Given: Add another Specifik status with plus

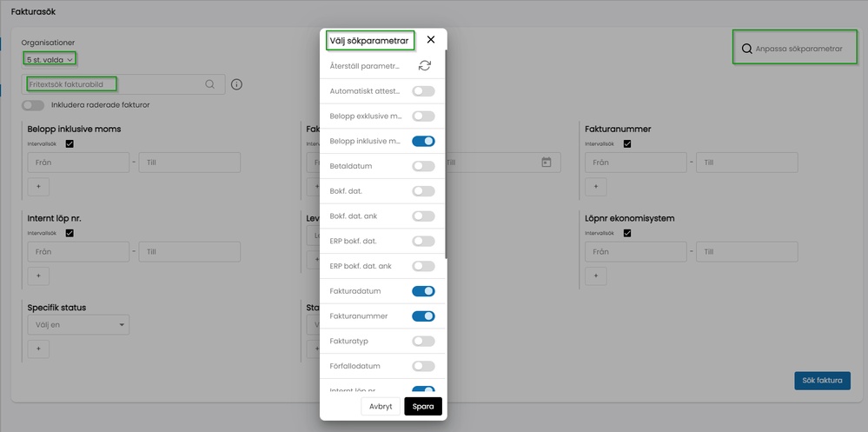Looking at the screenshot, I should pos(39,349).
